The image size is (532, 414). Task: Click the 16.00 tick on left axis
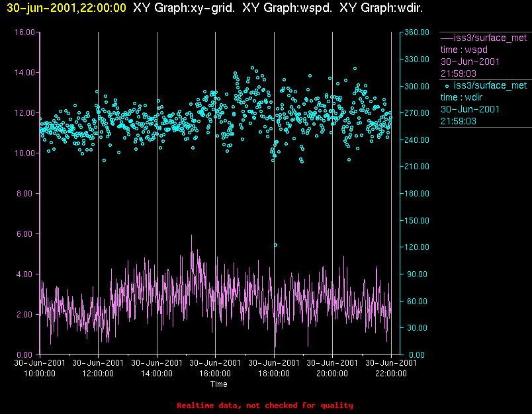[24, 32]
